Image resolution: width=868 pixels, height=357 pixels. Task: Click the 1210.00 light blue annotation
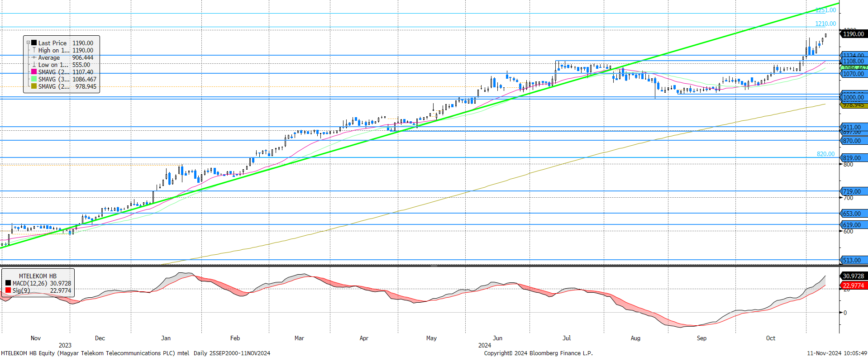click(825, 24)
